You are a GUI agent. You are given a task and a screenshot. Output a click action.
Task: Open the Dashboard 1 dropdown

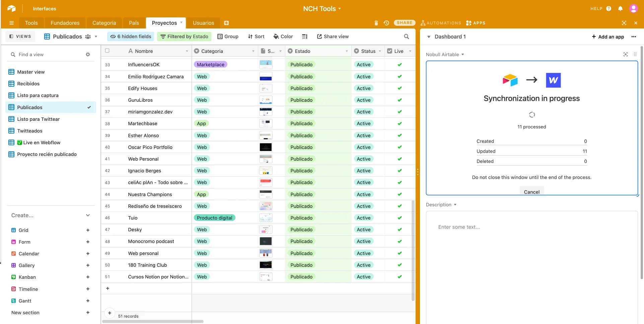[429, 37]
